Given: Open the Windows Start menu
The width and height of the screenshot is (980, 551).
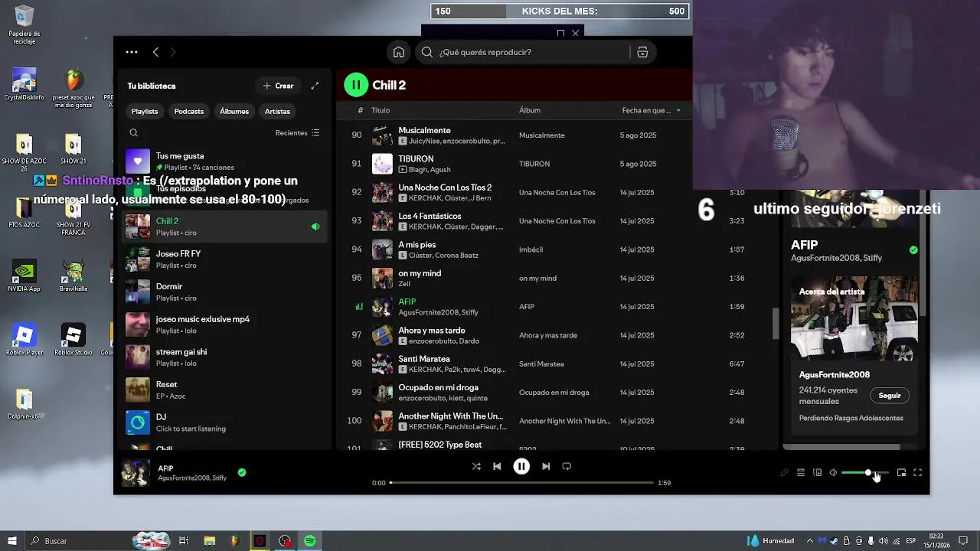Looking at the screenshot, I should tap(12, 541).
